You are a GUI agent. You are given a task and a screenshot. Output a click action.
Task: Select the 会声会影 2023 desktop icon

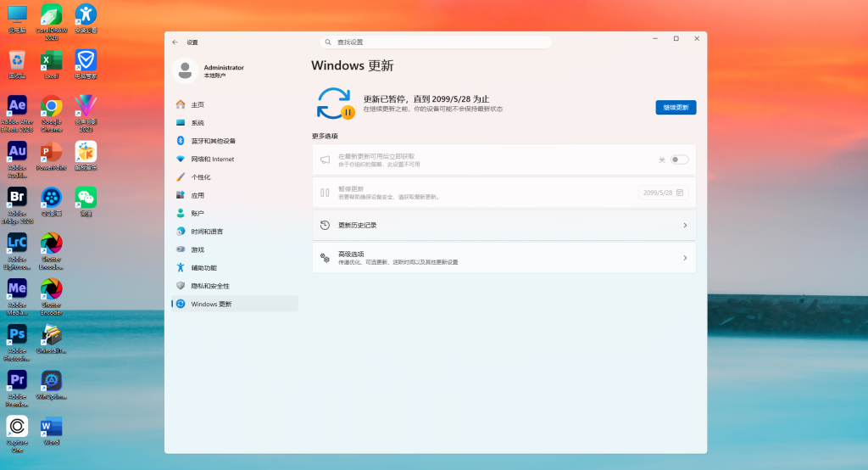[86, 113]
